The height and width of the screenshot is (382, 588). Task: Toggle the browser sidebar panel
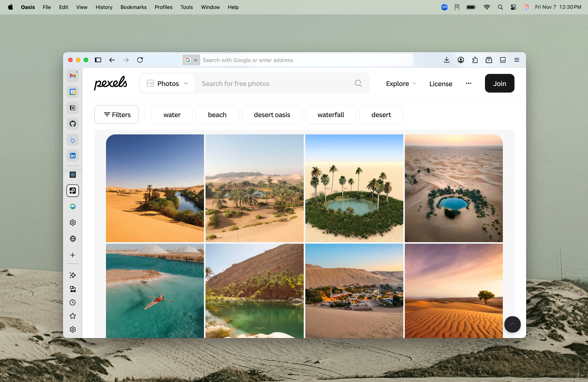click(x=98, y=60)
